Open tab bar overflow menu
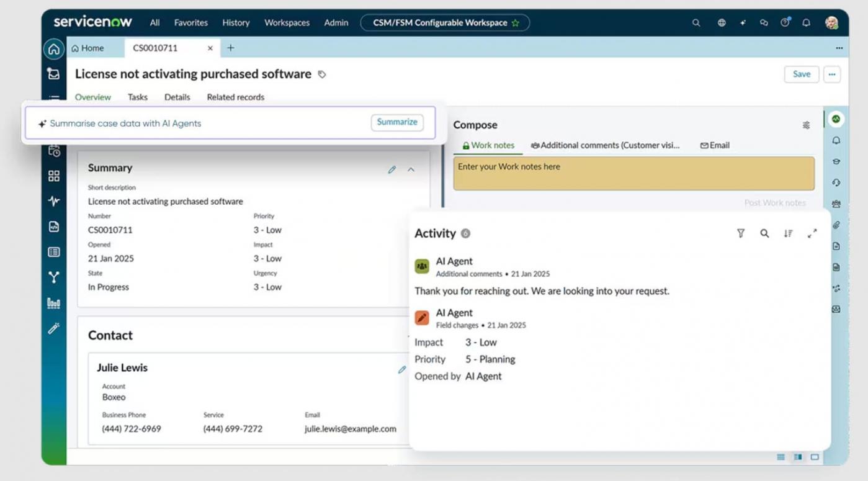 click(839, 48)
